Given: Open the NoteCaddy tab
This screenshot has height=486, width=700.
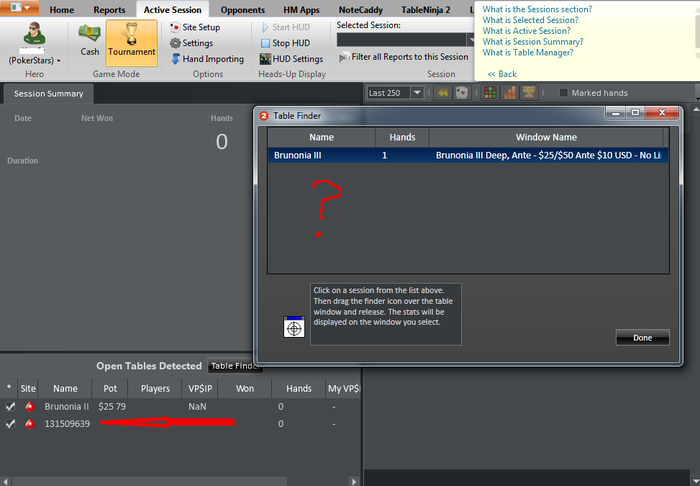Looking at the screenshot, I should (360, 9).
